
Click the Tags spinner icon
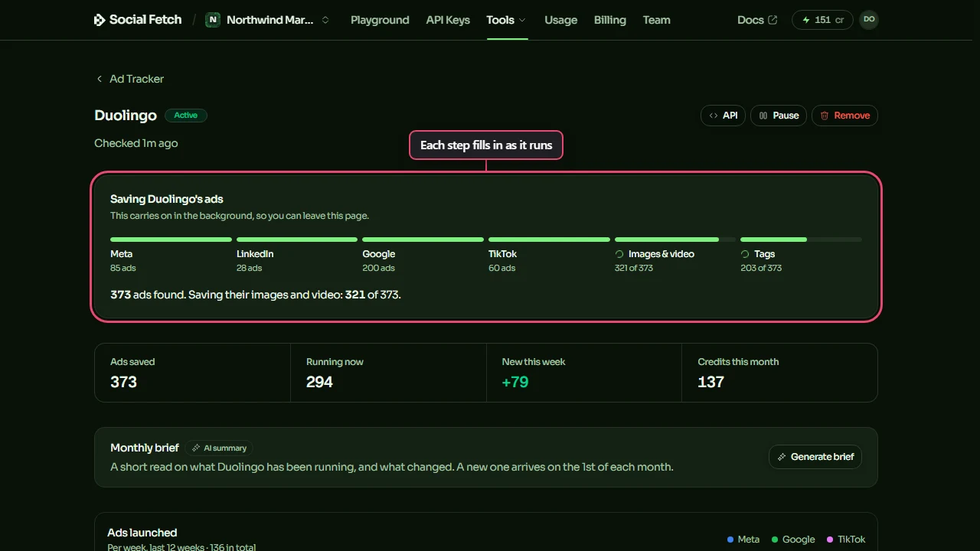(x=745, y=254)
